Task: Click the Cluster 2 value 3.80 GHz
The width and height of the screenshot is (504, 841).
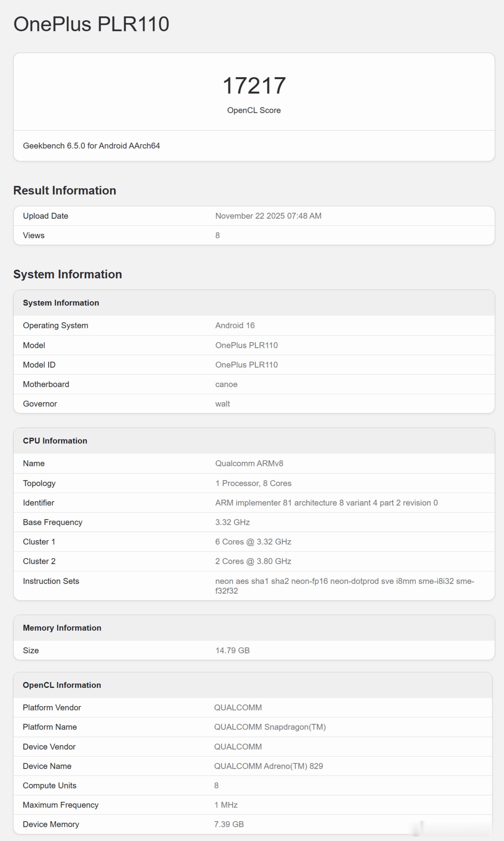Action: pyautogui.click(x=253, y=561)
